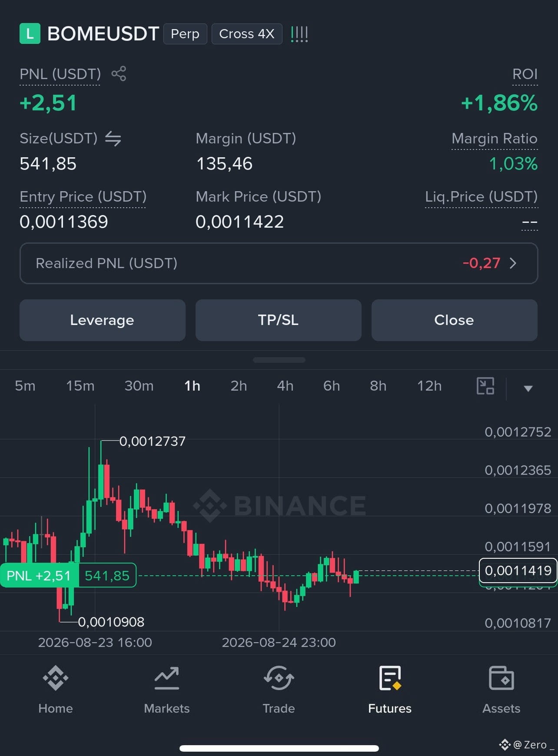Open Home via the Binance logo icon
The image size is (558, 756).
(56, 678)
